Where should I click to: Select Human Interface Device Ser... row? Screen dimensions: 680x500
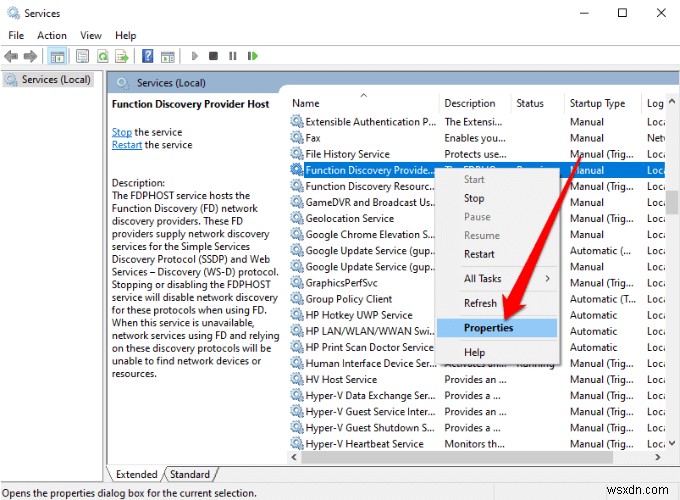click(x=363, y=363)
